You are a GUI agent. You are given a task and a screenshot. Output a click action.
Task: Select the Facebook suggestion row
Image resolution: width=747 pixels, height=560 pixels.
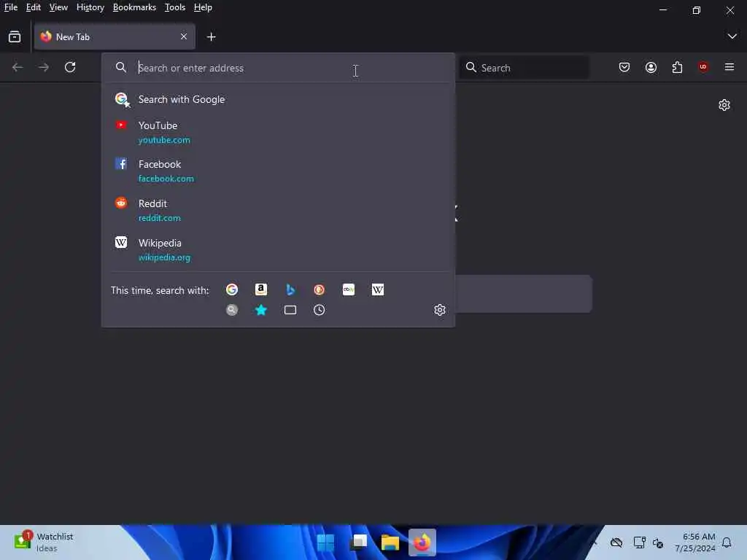[278, 171]
